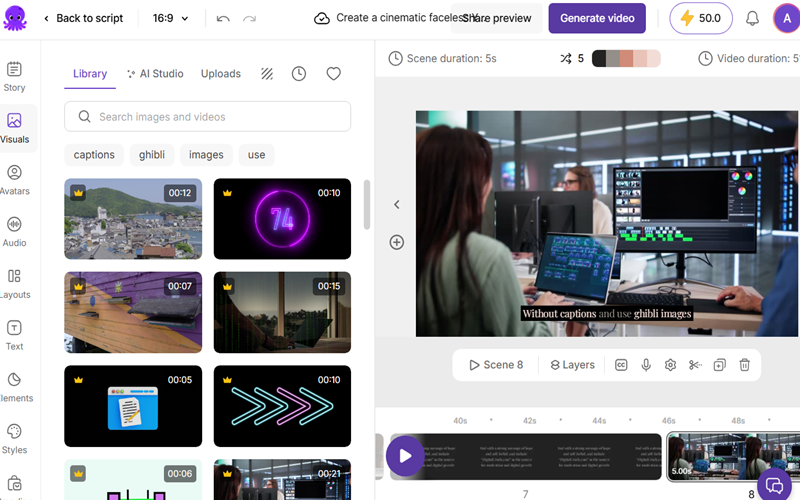The image size is (800, 500).
Task: Select the scene 8 clip in timeline
Action: click(x=733, y=457)
